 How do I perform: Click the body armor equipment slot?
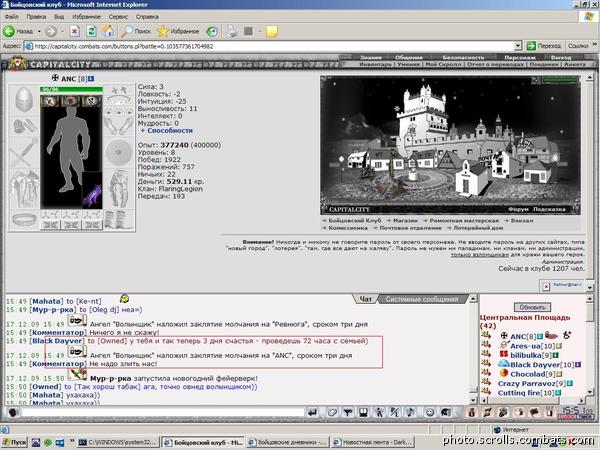tap(24, 189)
